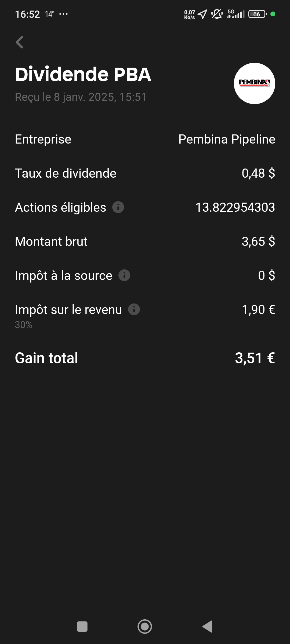Screen dimensions: 290x644
Task: Tap the eligible shares number 13.822954303
Action: 235,207
